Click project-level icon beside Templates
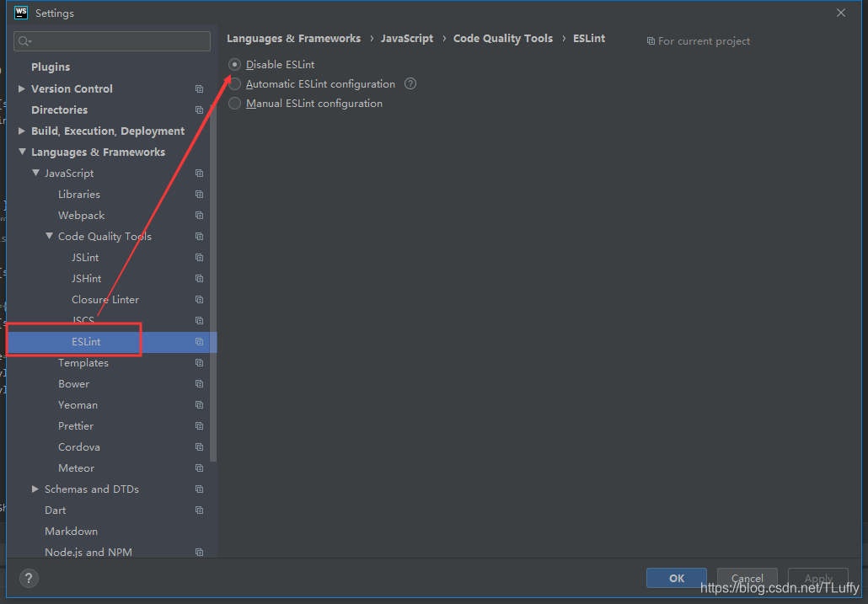The height and width of the screenshot is (604, 868). pos(199,363)
